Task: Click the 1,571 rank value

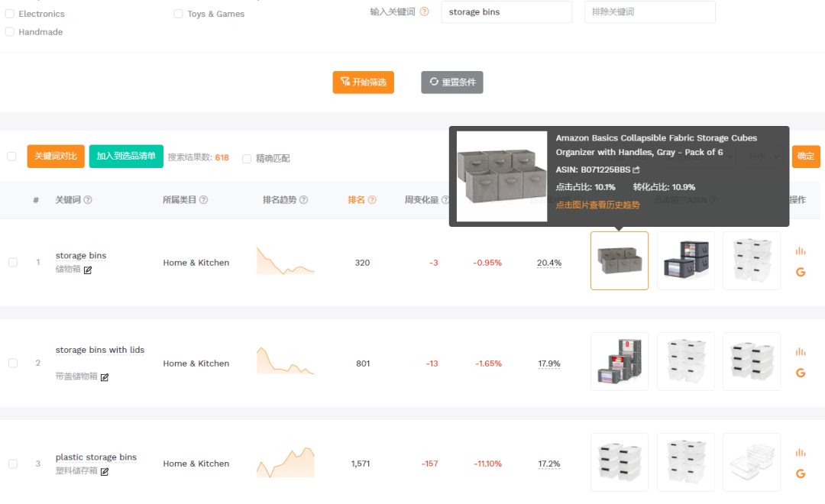Action: tap(361, 464)
